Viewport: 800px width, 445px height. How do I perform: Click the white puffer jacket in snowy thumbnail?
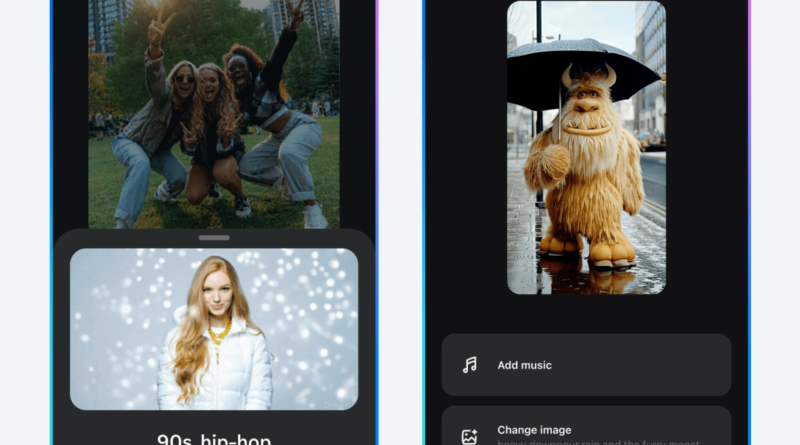tap(215, 375)
